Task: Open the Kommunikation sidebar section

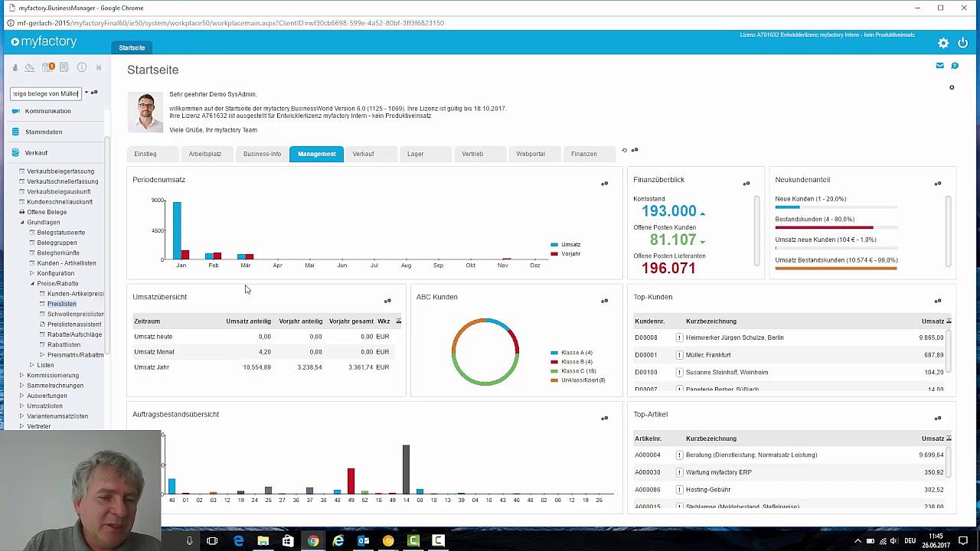Action: (x=47, y=111)
